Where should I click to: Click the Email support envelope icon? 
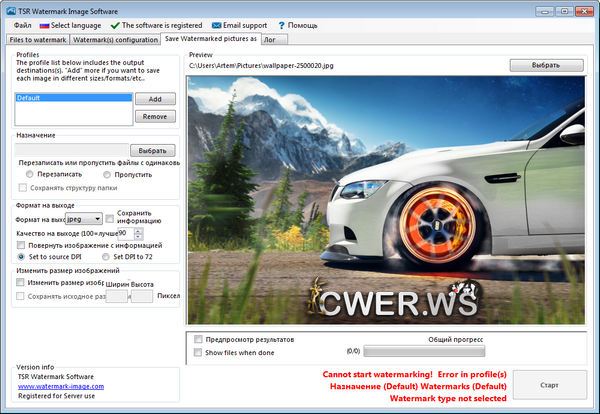click(218, 24)
